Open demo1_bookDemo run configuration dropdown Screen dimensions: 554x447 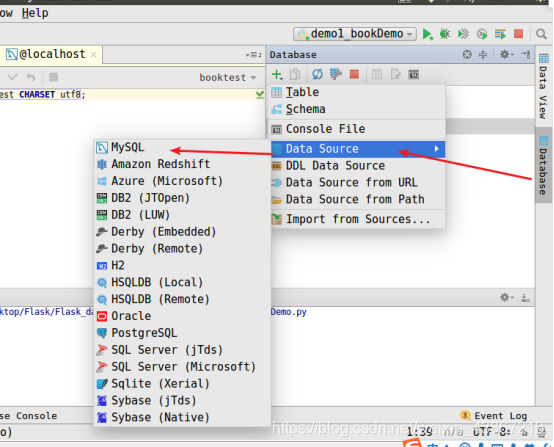point(355,34)
